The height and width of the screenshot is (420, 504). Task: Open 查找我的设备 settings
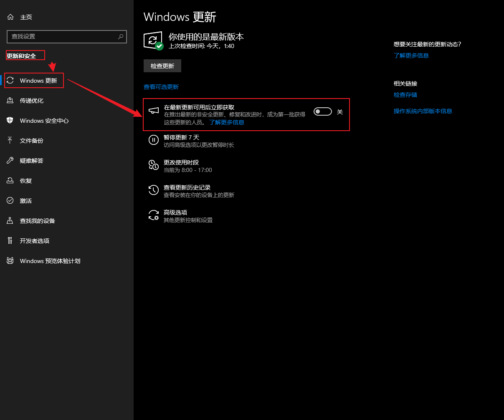(67, 221)
